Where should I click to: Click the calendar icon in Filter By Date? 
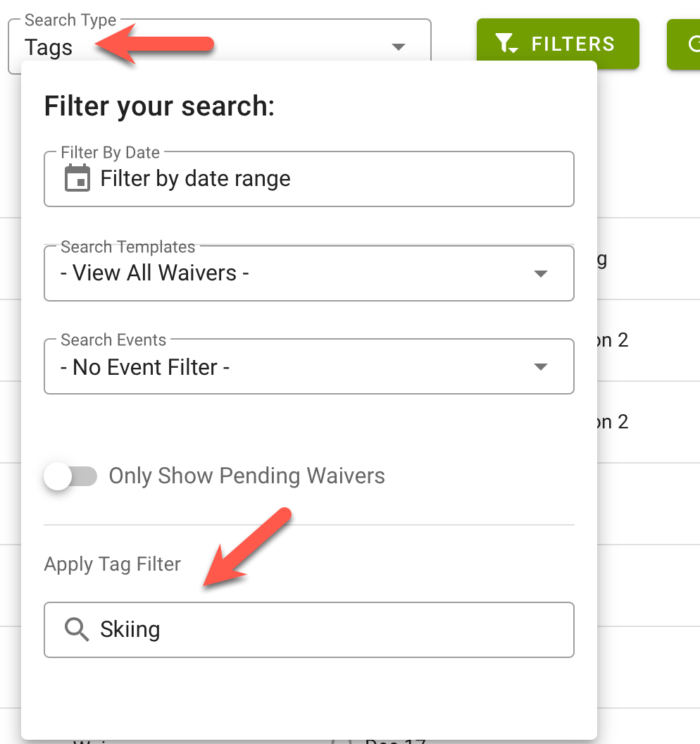pos(77,178)
